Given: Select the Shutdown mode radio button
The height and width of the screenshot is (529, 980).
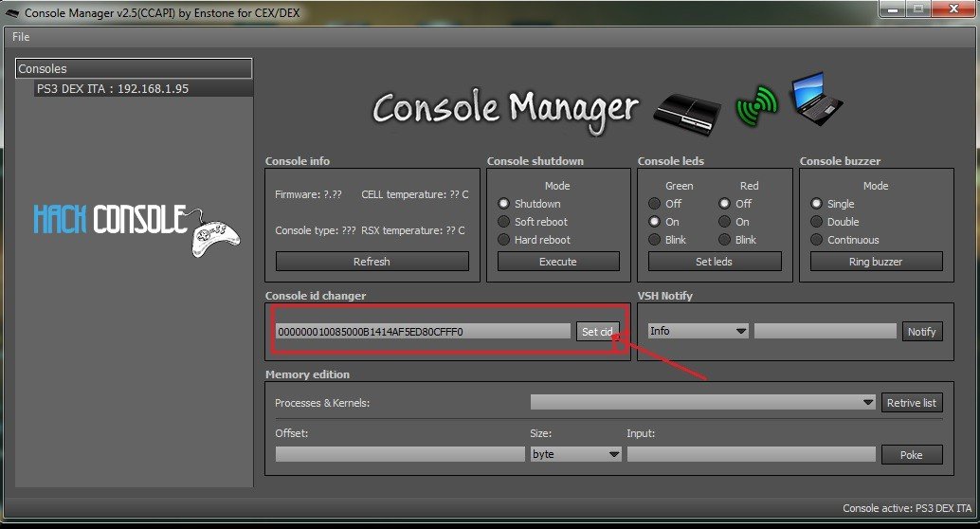Looking at the screenshot, I should coord(504,203).
